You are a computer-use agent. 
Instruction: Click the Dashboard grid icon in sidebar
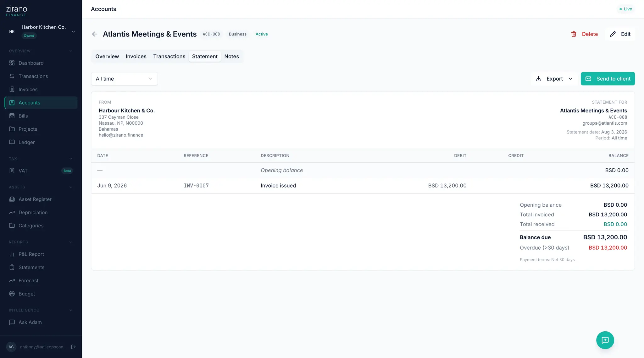(12, 63)
